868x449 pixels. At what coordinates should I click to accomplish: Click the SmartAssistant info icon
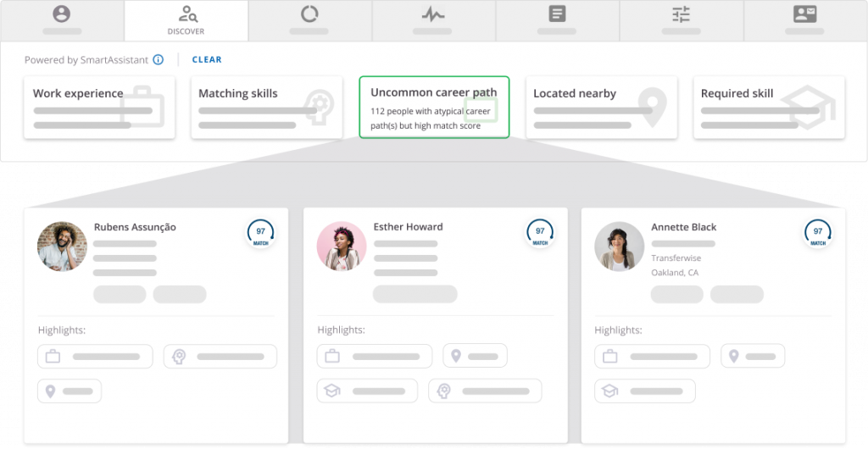tap(159, 60)
